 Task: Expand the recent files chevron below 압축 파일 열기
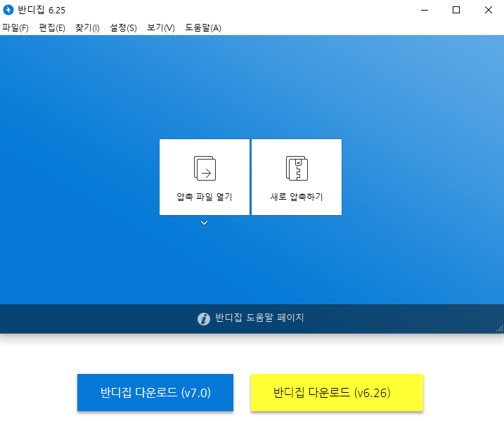pos(204,223)
